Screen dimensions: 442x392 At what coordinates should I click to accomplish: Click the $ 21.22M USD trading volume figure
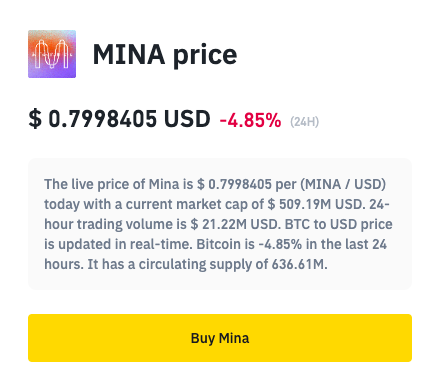click(235, 224)
